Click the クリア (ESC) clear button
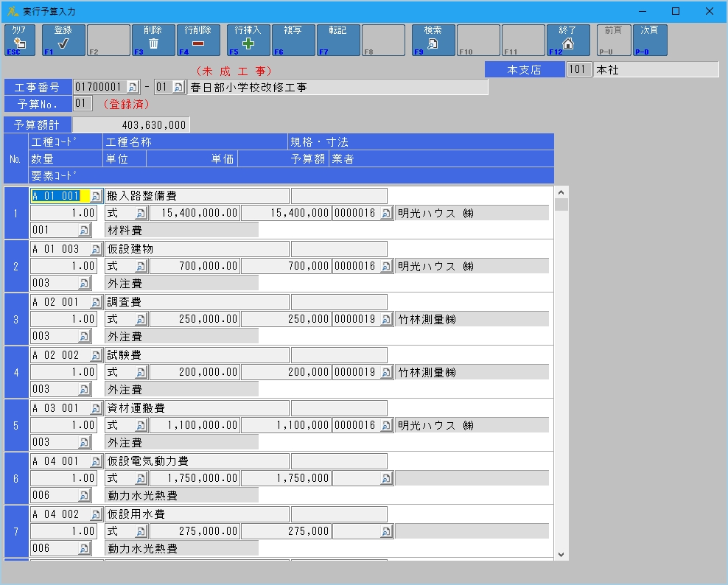 [19, 40]
